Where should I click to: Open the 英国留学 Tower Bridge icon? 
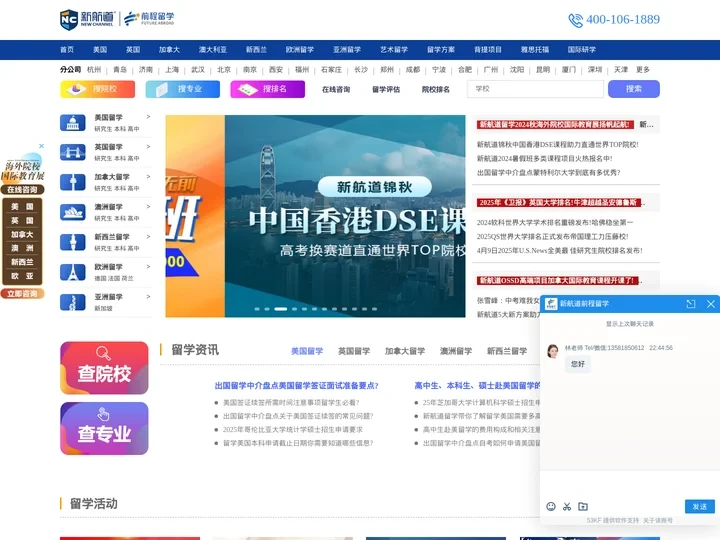click(x=73, y=152)
